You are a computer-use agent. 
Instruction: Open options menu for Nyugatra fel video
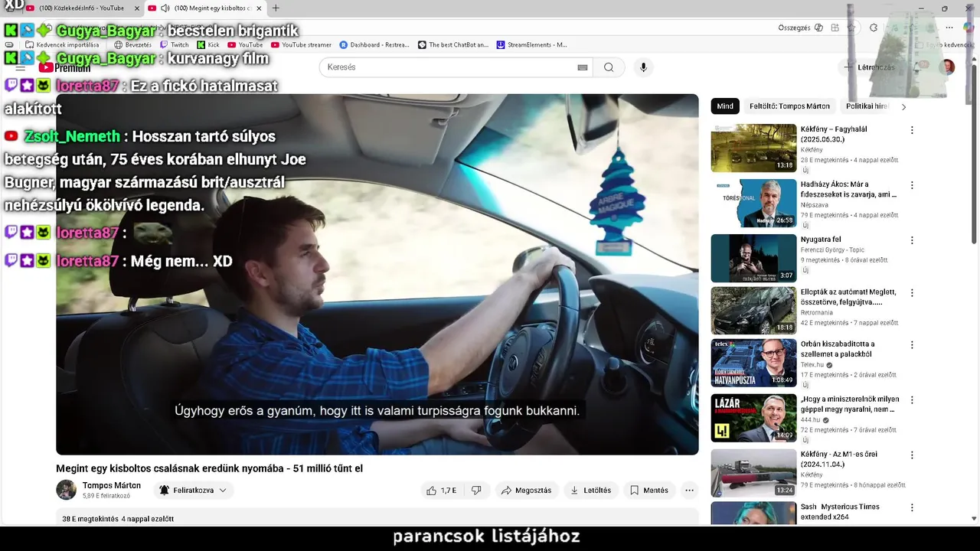pos(911,240)
